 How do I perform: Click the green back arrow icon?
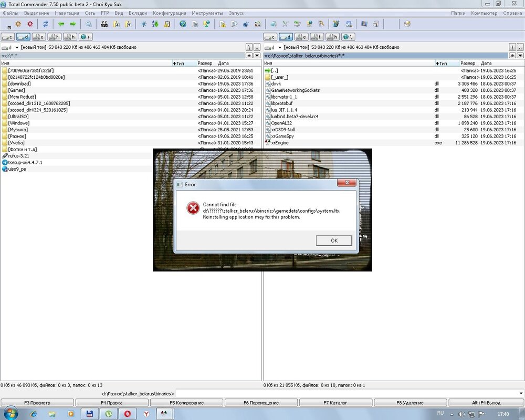(x=61, y=24)
